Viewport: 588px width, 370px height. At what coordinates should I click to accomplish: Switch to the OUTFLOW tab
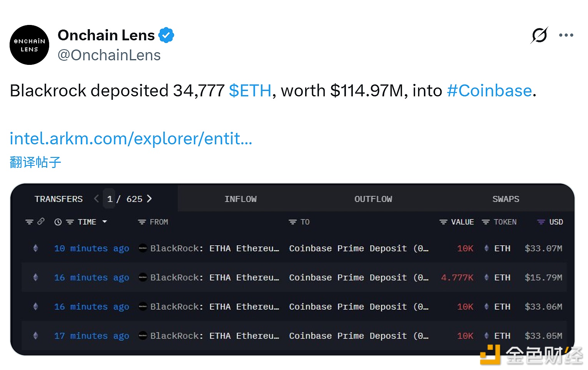pos(373,199)
